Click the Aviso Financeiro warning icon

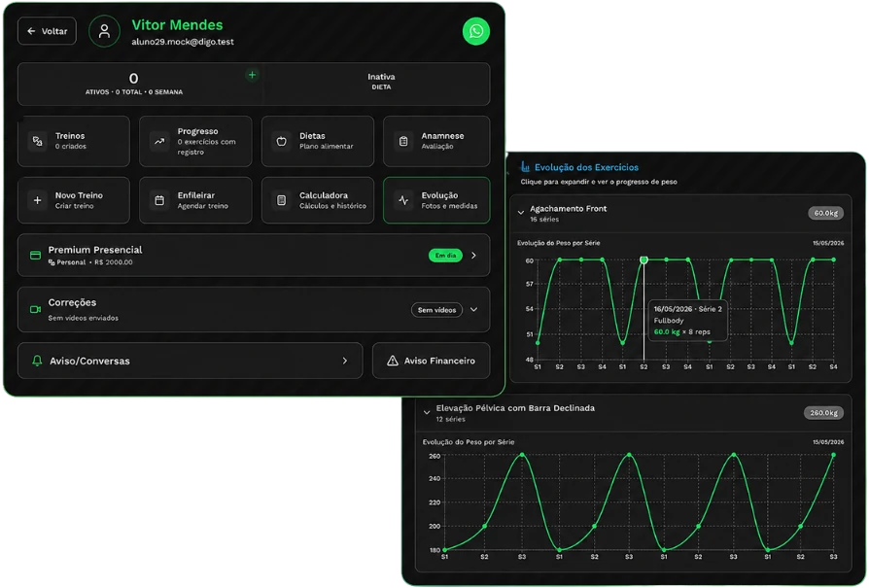pos(393,361)
